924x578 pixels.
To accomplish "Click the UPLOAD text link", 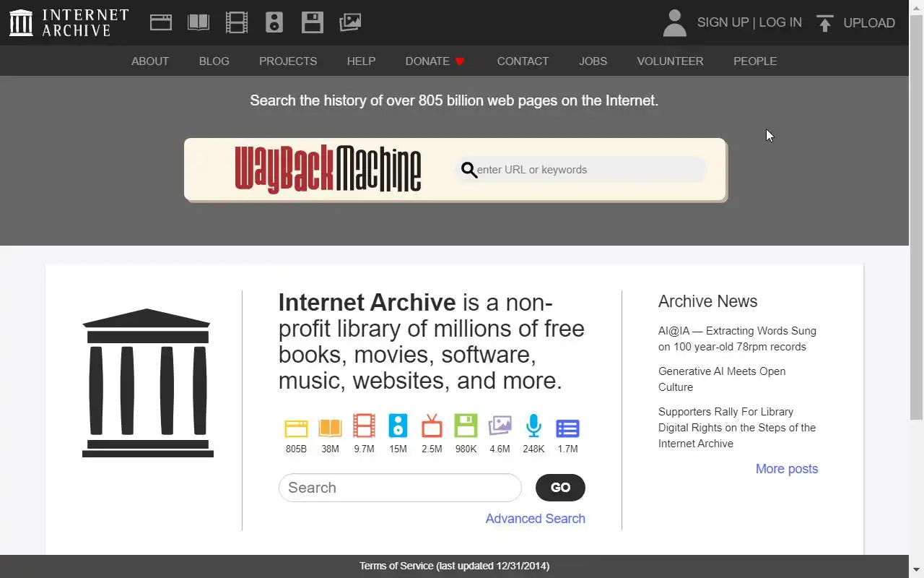I will [x=869, y=23].
